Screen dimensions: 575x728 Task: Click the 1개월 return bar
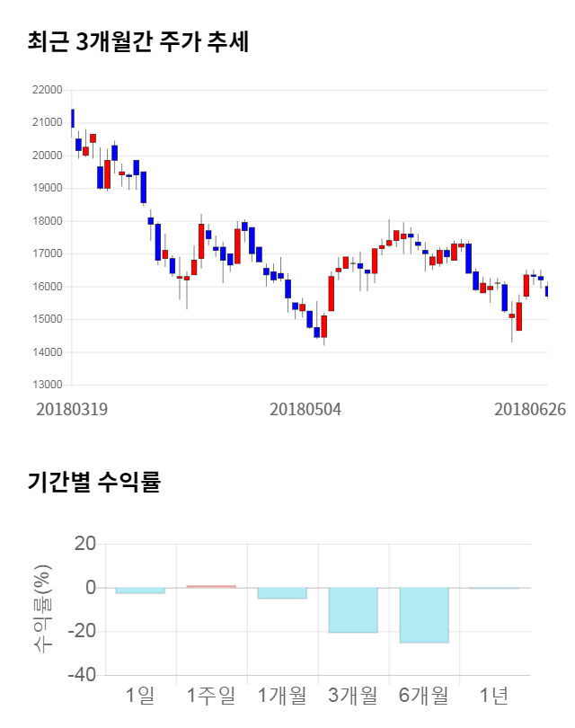click(282, 593)
